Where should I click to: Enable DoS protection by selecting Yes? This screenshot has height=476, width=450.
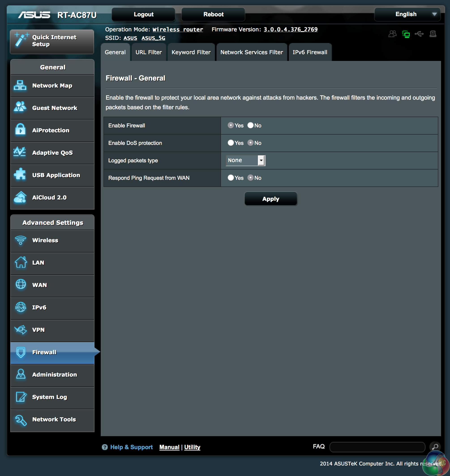[x=231, y=143]
